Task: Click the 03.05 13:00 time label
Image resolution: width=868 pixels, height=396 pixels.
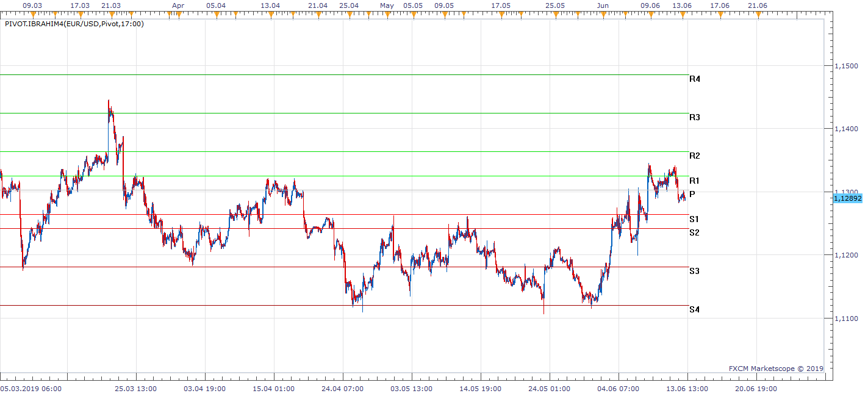Action: (412, 389)
